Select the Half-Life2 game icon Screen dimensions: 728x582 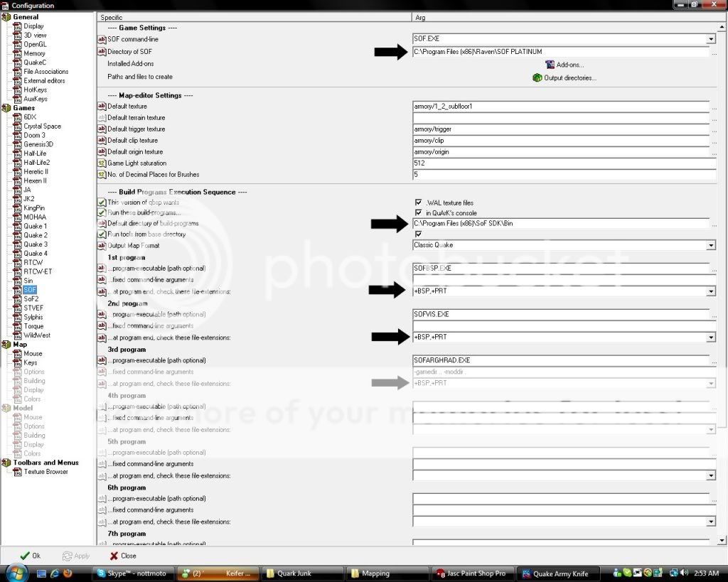[17, 163]
